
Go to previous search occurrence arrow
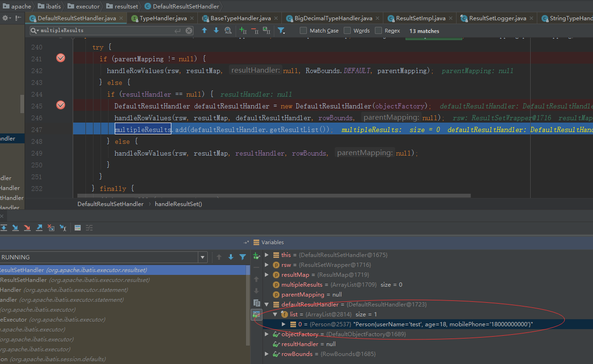point(204,30)
